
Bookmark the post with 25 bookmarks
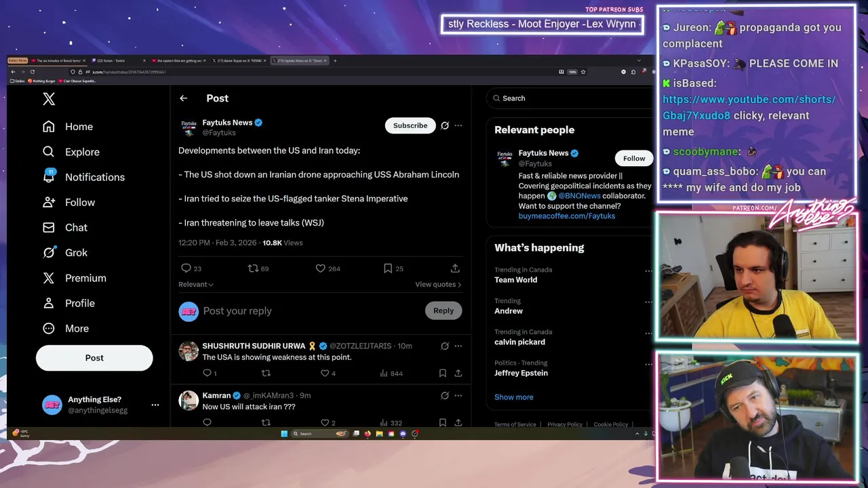click(388, 268)
